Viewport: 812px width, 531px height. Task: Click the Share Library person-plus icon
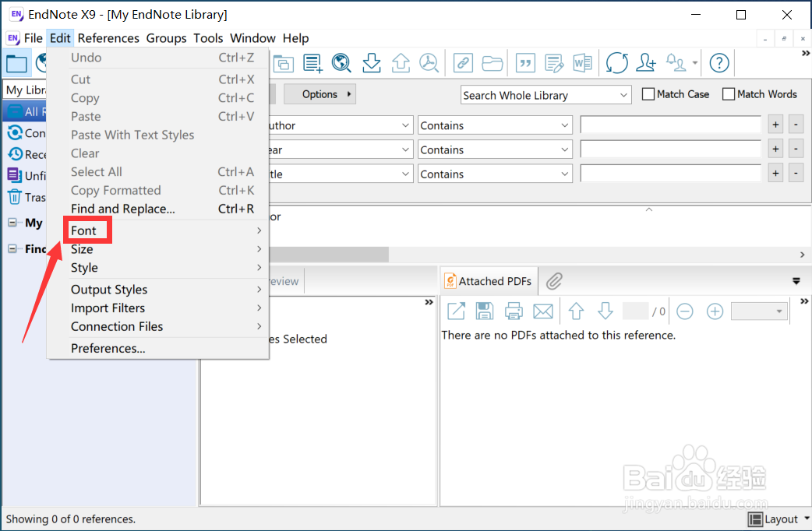point(646,63)
